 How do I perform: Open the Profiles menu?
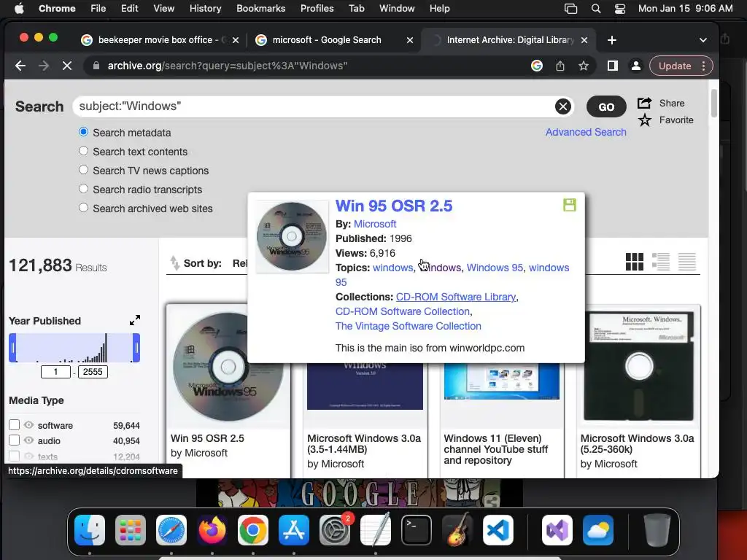(317, 9)
